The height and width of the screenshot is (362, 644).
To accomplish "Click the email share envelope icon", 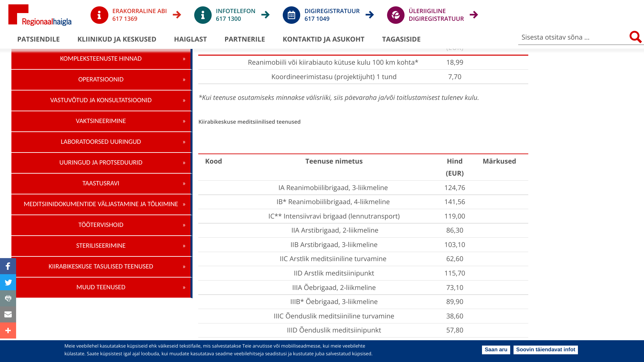I will point(8,314).
